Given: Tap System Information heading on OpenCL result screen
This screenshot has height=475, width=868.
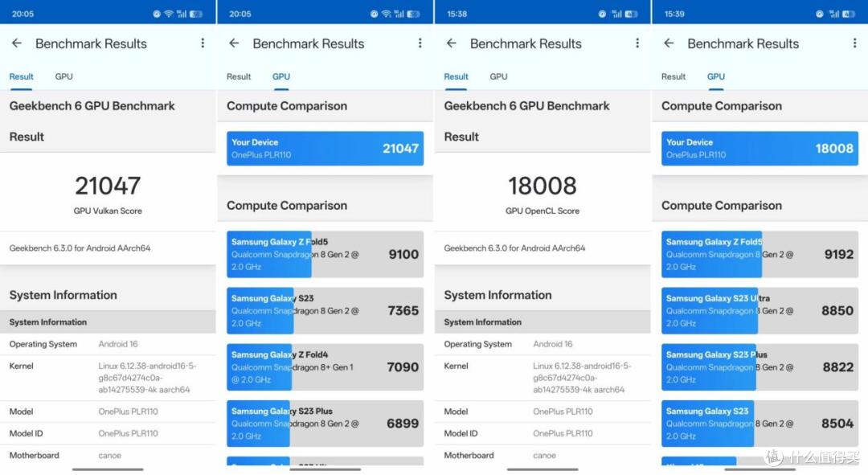Looking at the screenshot, I should pos(497,295).
